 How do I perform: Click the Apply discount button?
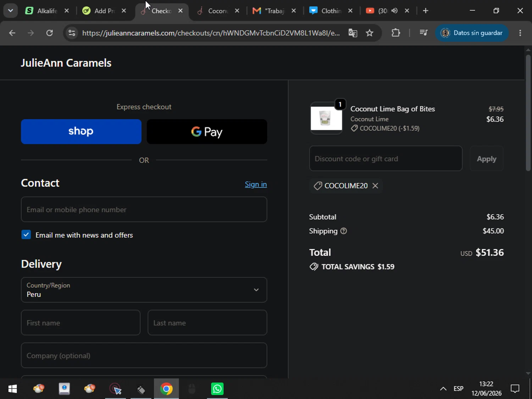coord(487,159)
